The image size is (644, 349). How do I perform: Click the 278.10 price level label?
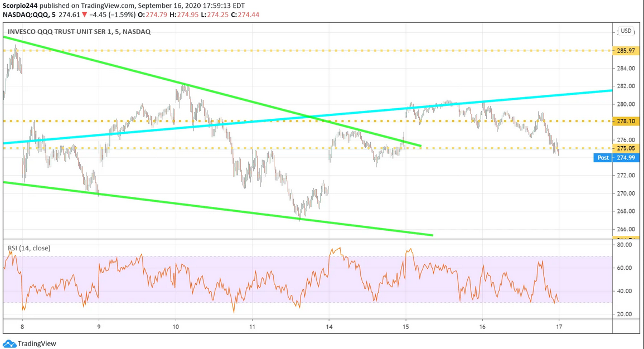click(x=626, y=121)
